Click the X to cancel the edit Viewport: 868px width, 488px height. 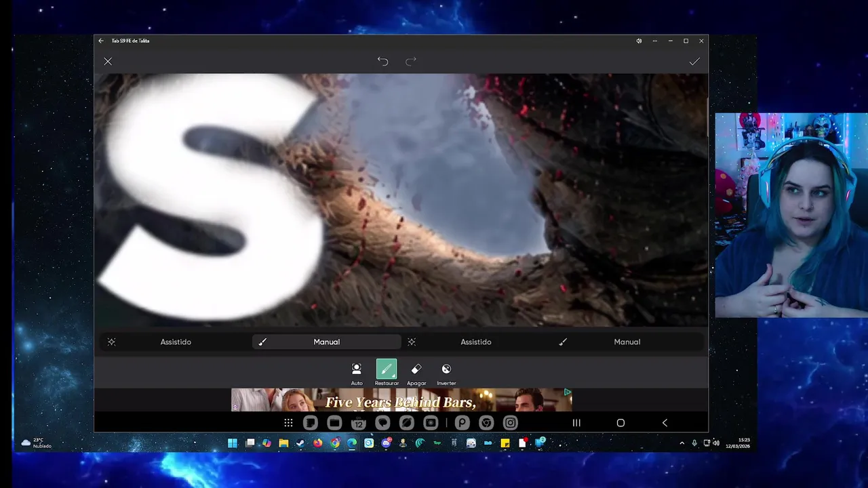point(108,62)
